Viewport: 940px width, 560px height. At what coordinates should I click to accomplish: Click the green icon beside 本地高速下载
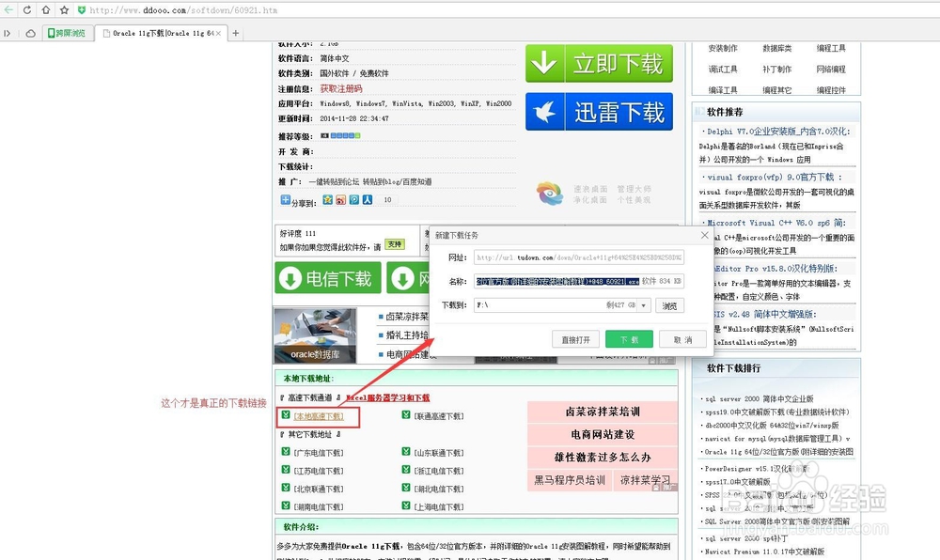pos(286,414)
